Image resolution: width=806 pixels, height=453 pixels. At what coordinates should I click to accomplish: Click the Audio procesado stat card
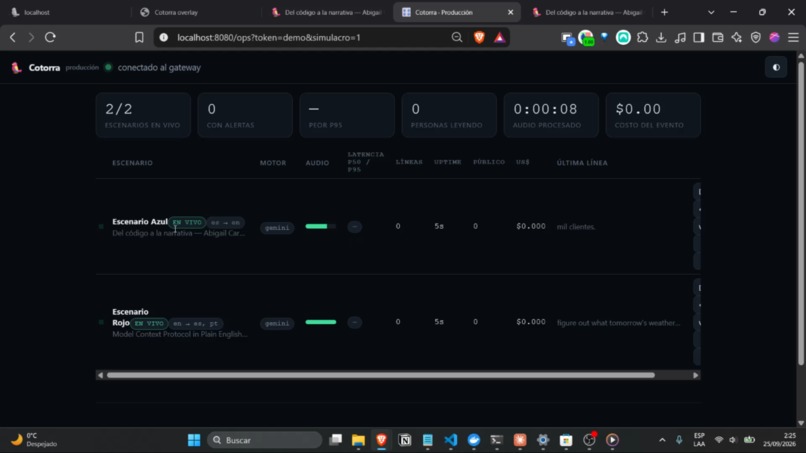click(x=551, y=115)
